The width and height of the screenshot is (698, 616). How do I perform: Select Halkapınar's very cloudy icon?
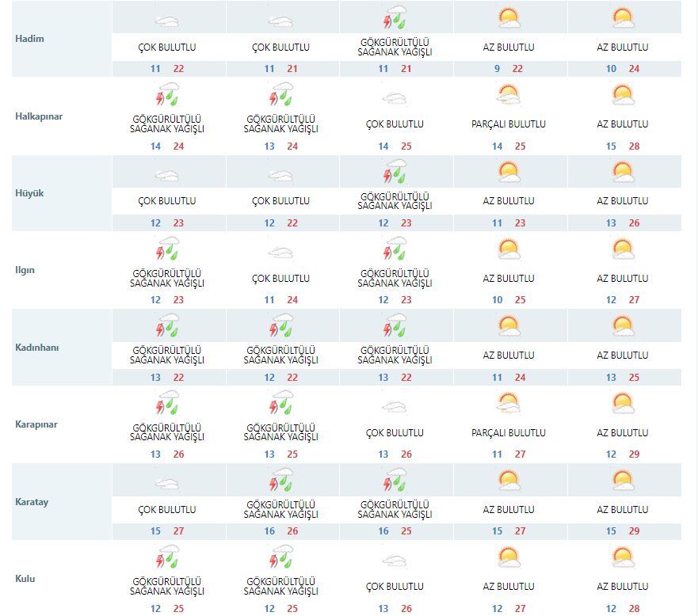395,98
